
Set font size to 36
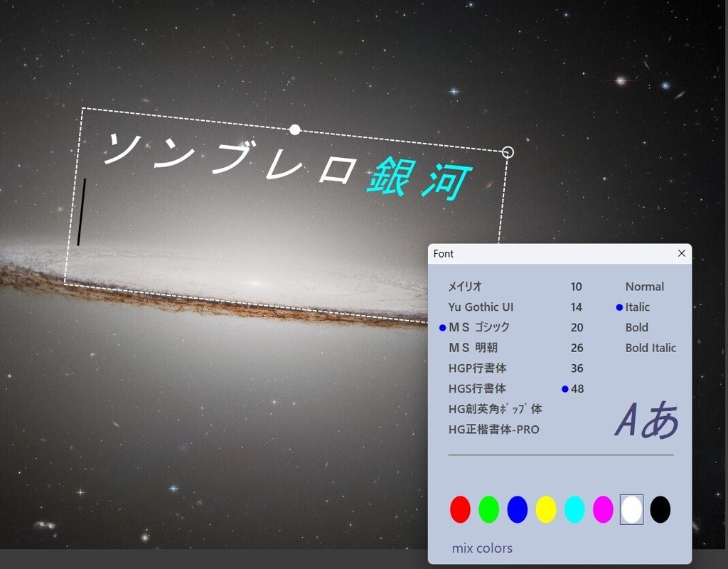click(x=577, y=368)
